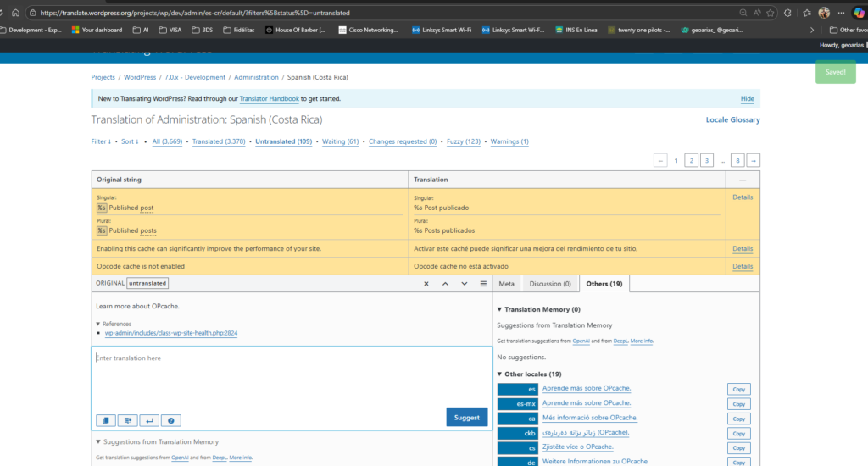Open the Translator Handbook link
Screen dimensions: 868x466
[x=269, y=99]
